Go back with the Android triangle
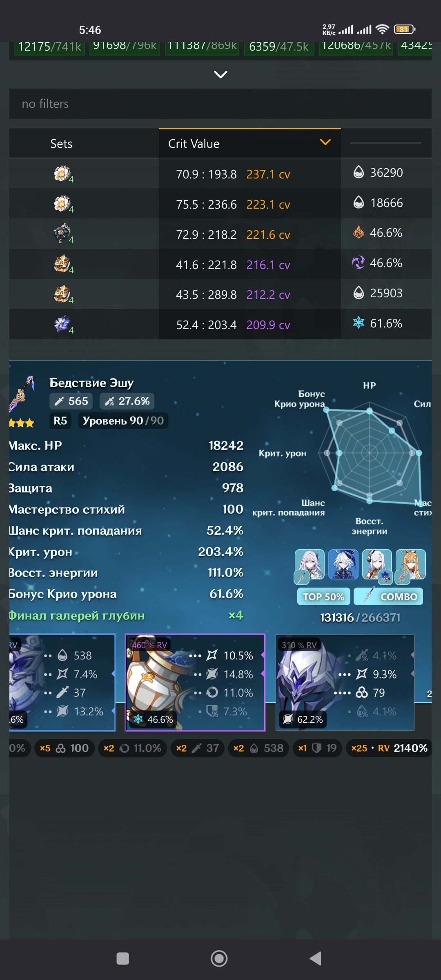The height and width of the screenshot is (980, 441). [x=316, y=958]
